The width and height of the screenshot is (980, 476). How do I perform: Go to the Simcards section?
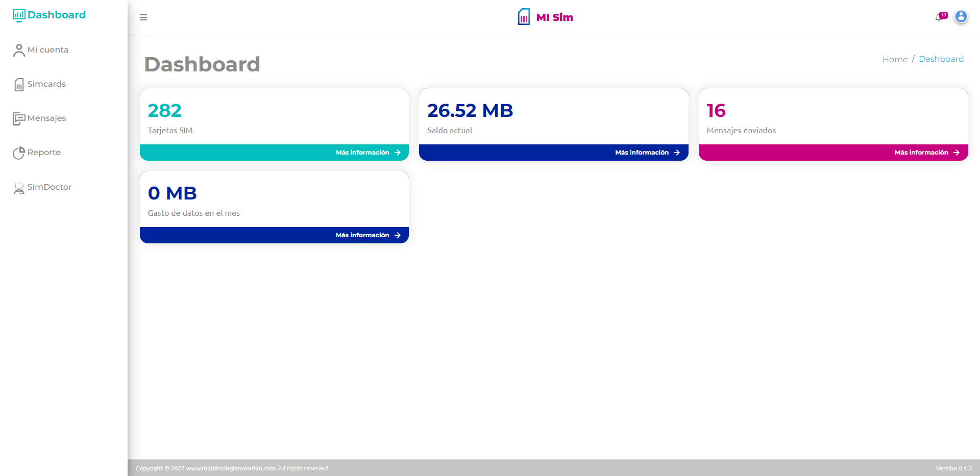pyautogui.click(x=46, y=84)
